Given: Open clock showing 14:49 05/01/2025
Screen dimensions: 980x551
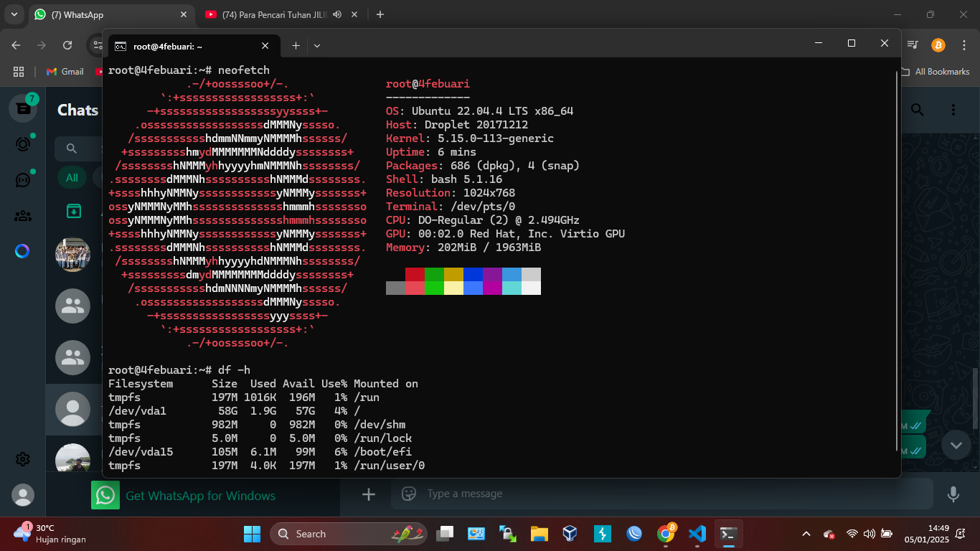Looking at the screenshot, I should point(926,534).
